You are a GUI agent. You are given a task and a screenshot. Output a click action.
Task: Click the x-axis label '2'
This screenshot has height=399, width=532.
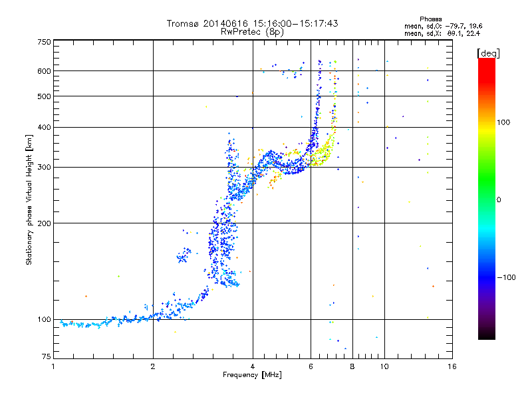[x=153, y=366]
